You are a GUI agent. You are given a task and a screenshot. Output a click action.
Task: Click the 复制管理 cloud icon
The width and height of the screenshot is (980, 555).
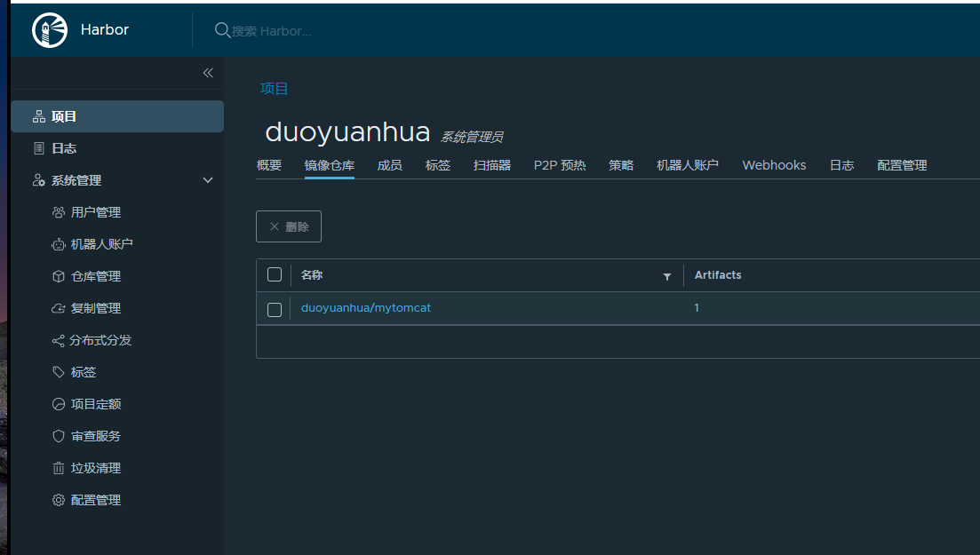(58, 308)
